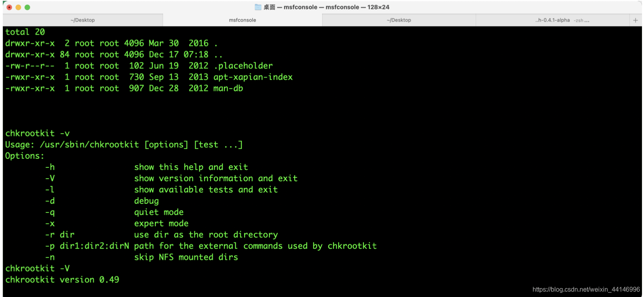
Task: Click '-r dir' option flag
Action: pyautogui.click(x=60, y=235)
